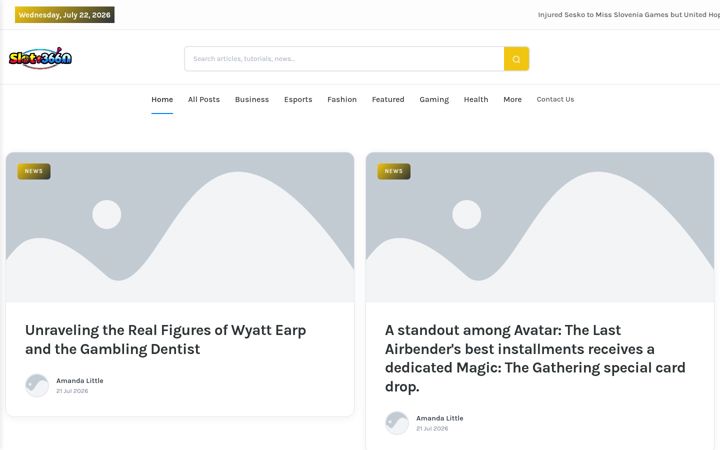The height and width of the screenshot is (450, 720).
Task: Open Avatar Last Airbender Magic card headline
Action: [535, 358]
